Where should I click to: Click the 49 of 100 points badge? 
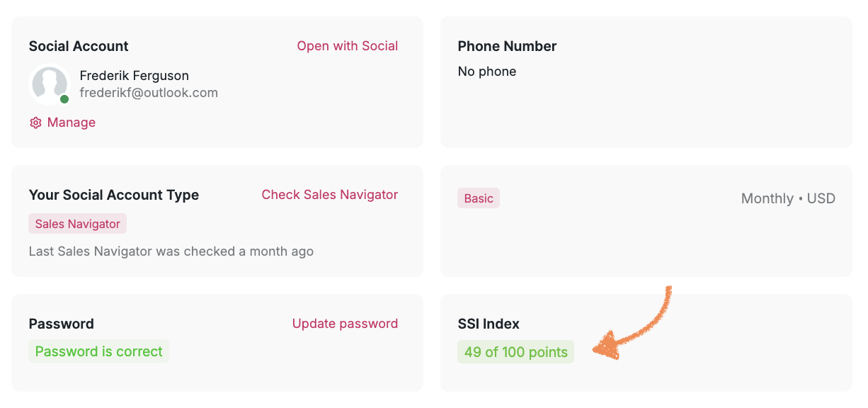(x=516, y=352)
